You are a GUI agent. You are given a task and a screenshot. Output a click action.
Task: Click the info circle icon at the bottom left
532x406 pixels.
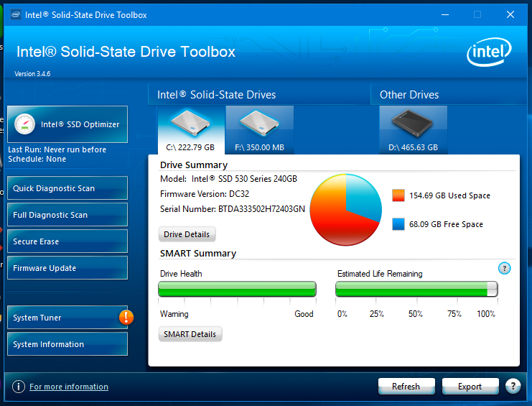pyautogui.click(x=19, y=387)
